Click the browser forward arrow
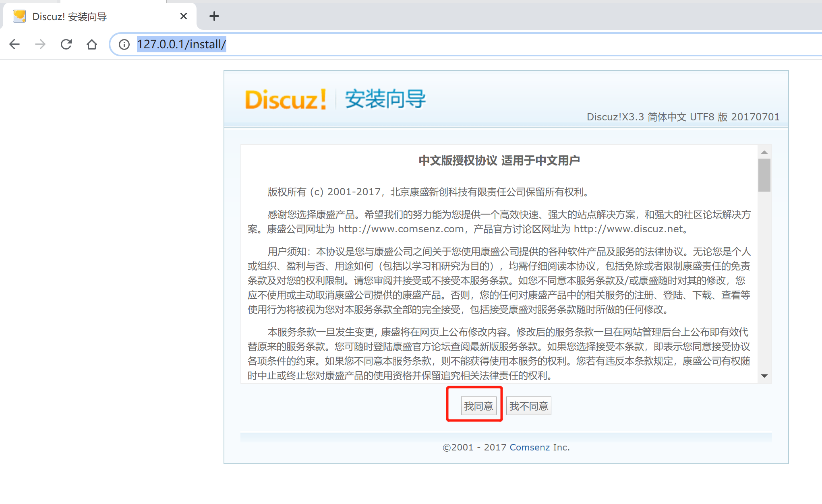The width and height of the screenshot is (822, 504). pyautogui.click(x=40, y=44)
